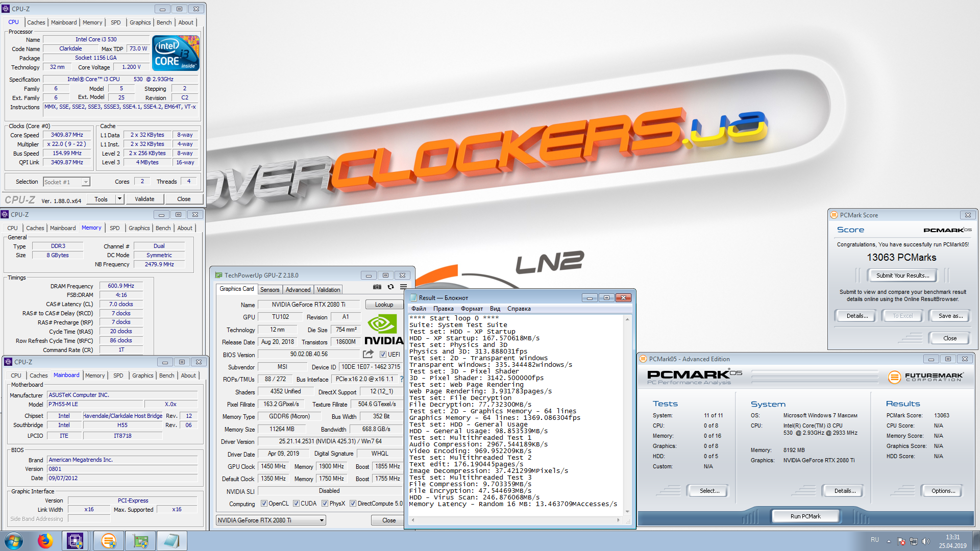
Task: Click the BIOS Version field 90.02.0B.40.56
Action: click(x=309, y=354)
